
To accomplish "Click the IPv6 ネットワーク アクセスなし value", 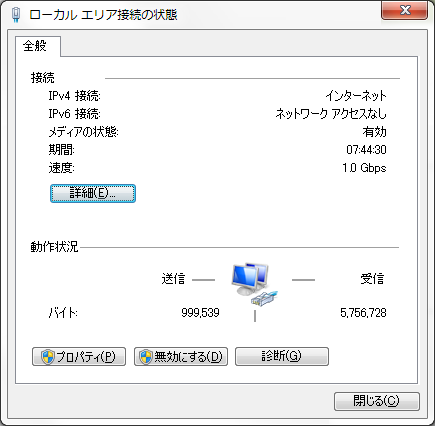I will (x=331, y=114).
